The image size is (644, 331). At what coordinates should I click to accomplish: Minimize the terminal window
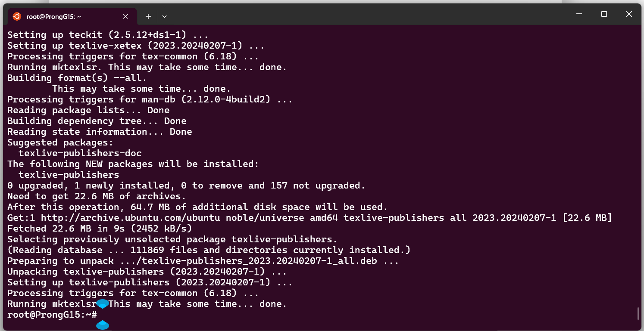579,14
